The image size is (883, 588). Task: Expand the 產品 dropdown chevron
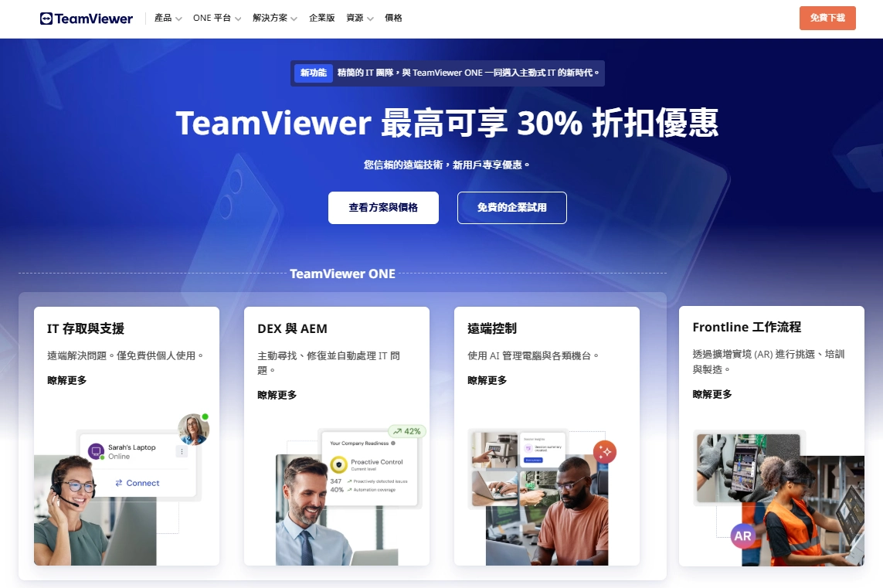tap(178, 19)
